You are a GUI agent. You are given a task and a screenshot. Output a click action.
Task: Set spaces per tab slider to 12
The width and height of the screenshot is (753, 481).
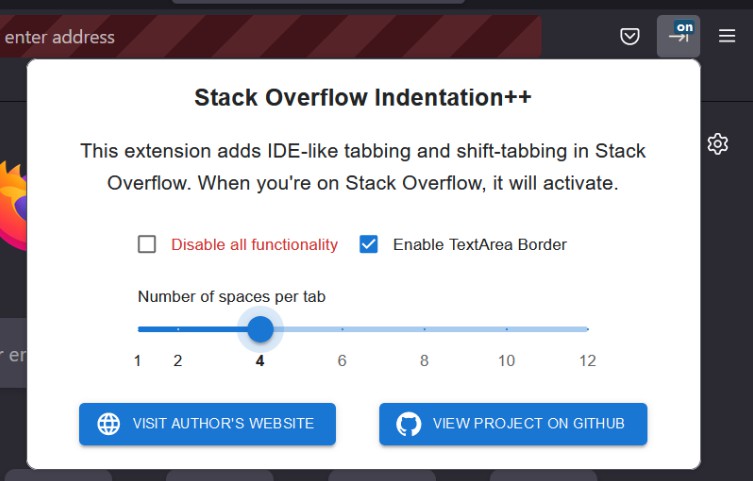(x=587, y=328)
